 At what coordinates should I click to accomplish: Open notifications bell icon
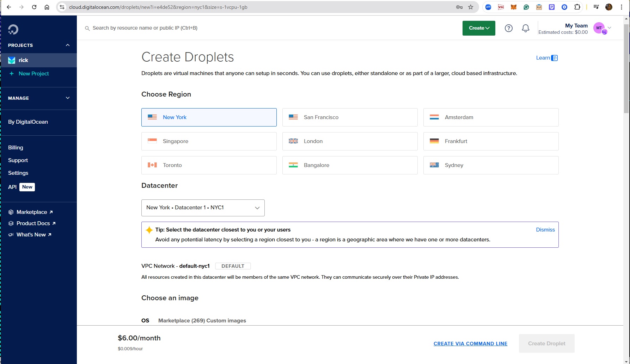point(525,28)
